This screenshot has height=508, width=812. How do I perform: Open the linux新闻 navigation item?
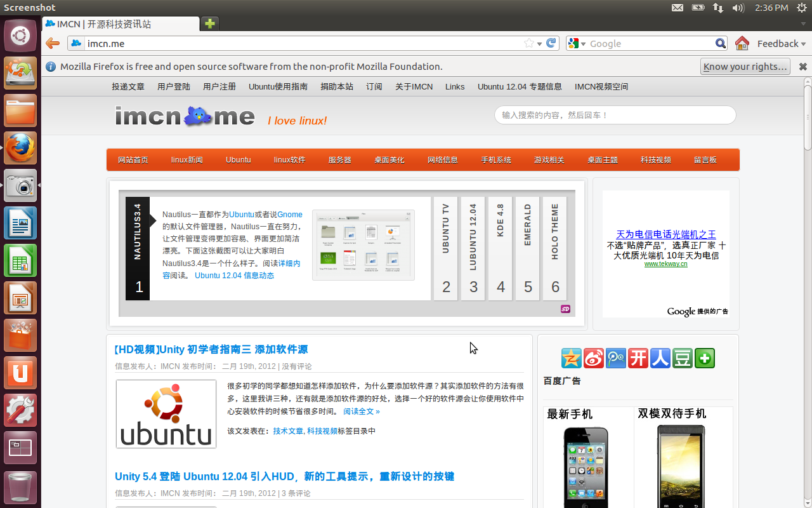pos(187,160)
